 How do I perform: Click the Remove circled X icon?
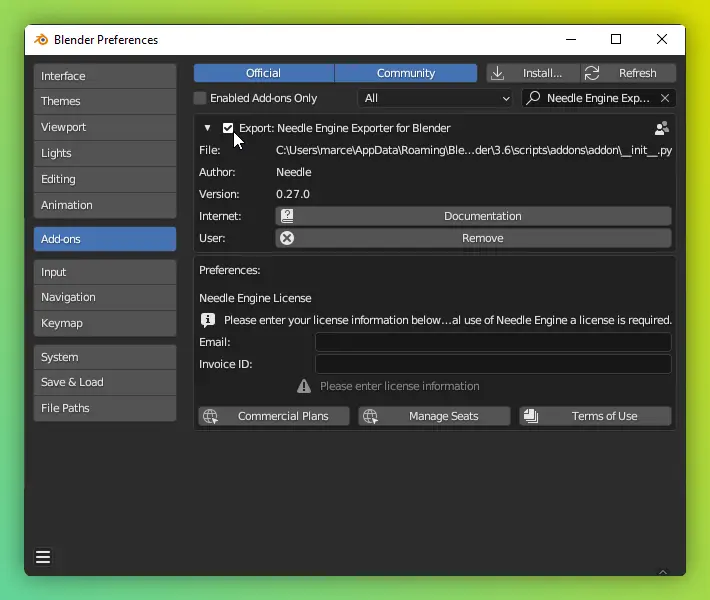click(x=287, y=238)
